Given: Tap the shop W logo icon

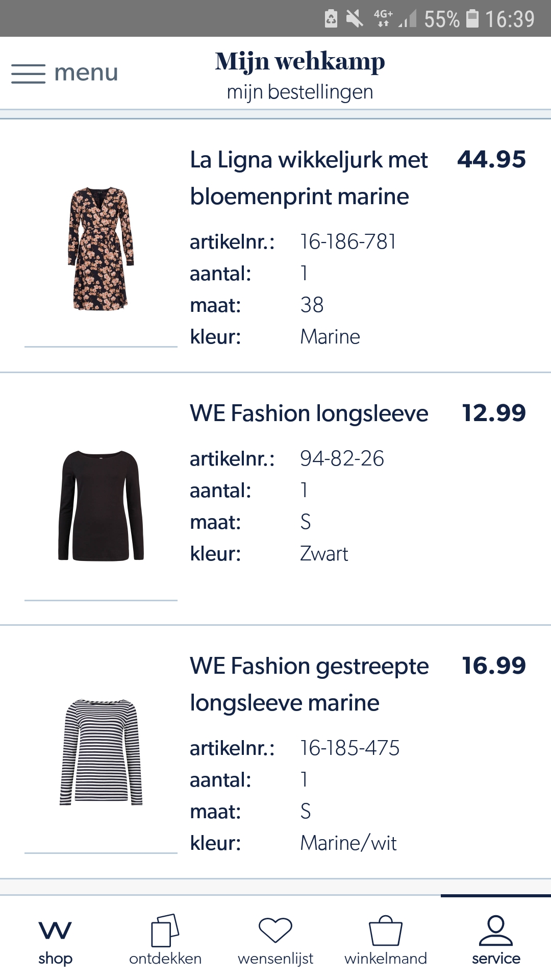Looking at the screenshot, I should click(55, 930).
